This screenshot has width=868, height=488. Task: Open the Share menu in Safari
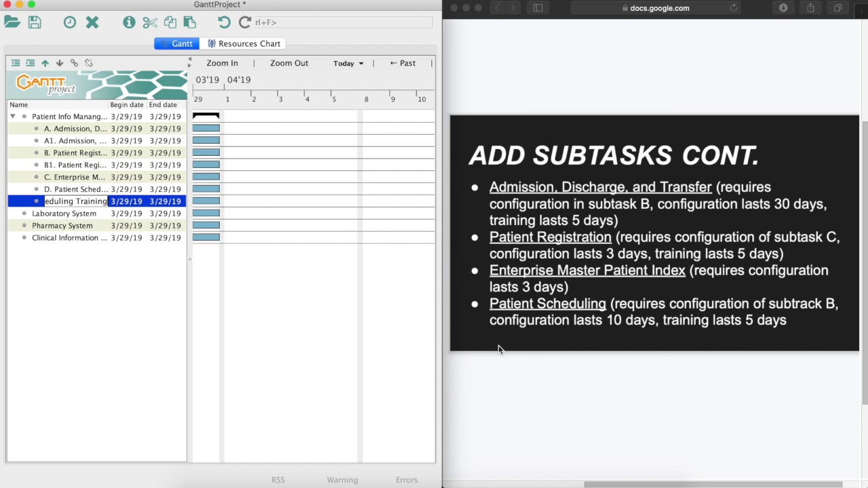810,8
